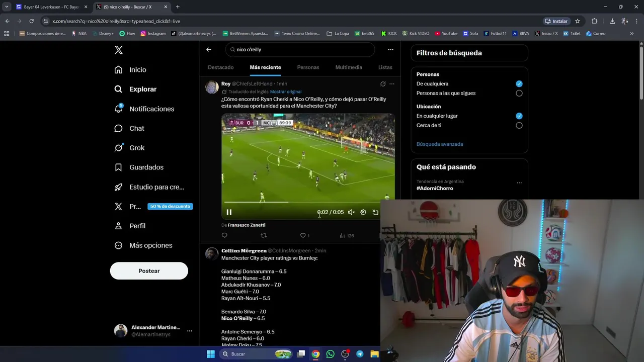Viewport: 644px width, 362px height.
Task: Bookmark this page star icon
Action: [x=578, y=21]
